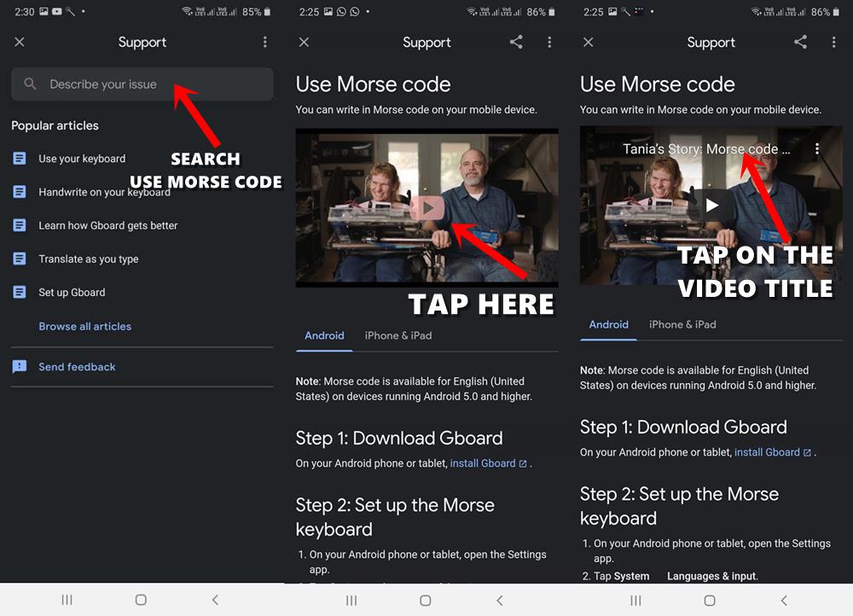Close the first Support screen with X

pyautogui.click(x=20, y=42)
